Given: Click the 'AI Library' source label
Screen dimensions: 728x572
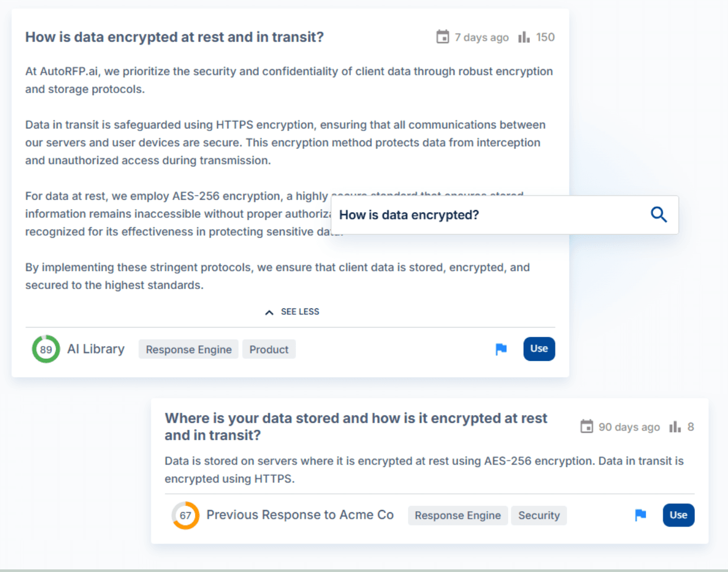Looking at the screenshot, I should tap(96, 349).
